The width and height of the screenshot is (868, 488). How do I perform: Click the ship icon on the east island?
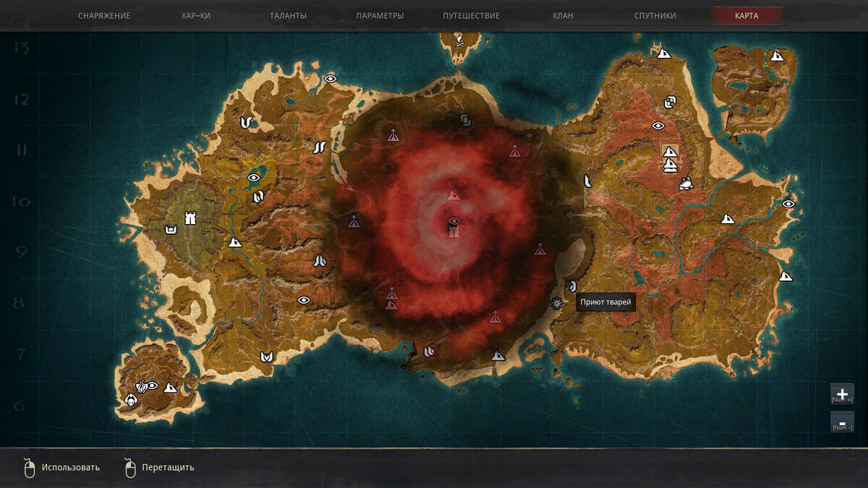click(x=686, y=183)
